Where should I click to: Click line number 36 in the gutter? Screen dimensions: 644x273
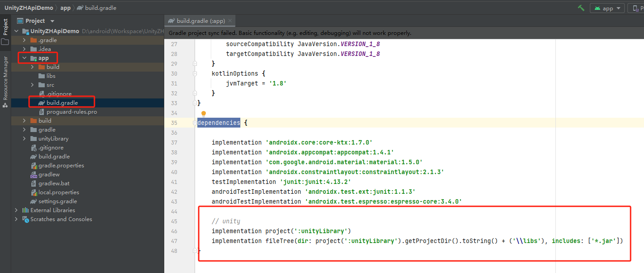(174, 132)
